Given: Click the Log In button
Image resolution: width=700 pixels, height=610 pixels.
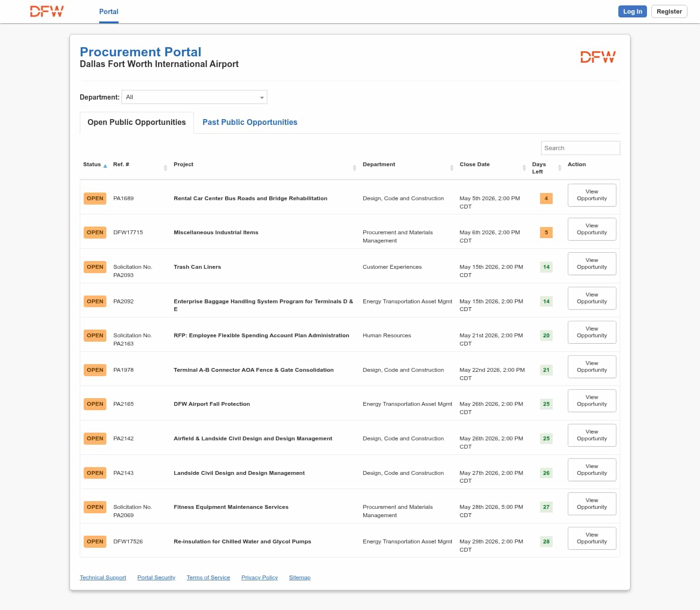Looking at the screenshot, I should (x=632, y=12).
